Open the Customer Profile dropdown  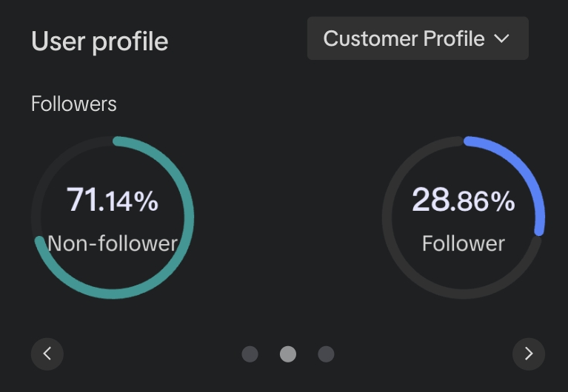(418, 38)
